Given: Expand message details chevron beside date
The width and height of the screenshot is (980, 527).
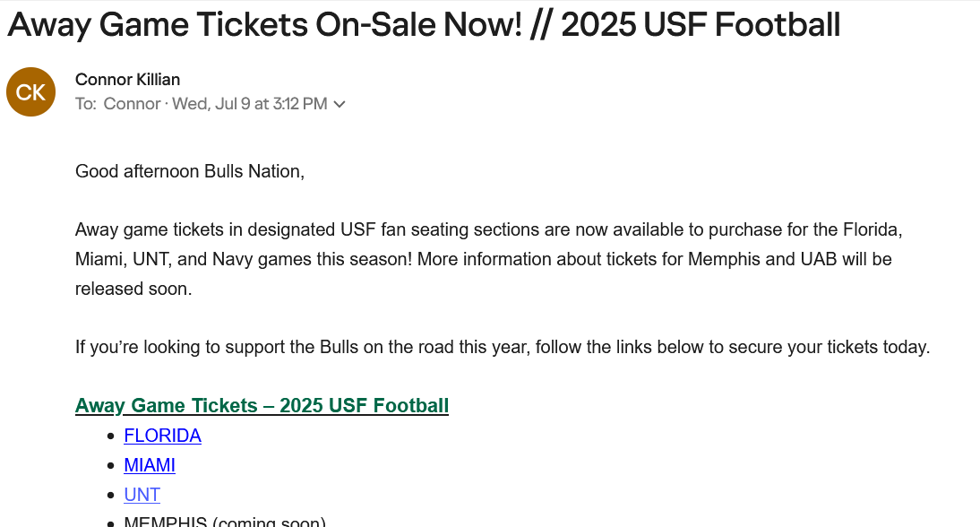Looking at the screenshot, I should (x=340, y=104).
